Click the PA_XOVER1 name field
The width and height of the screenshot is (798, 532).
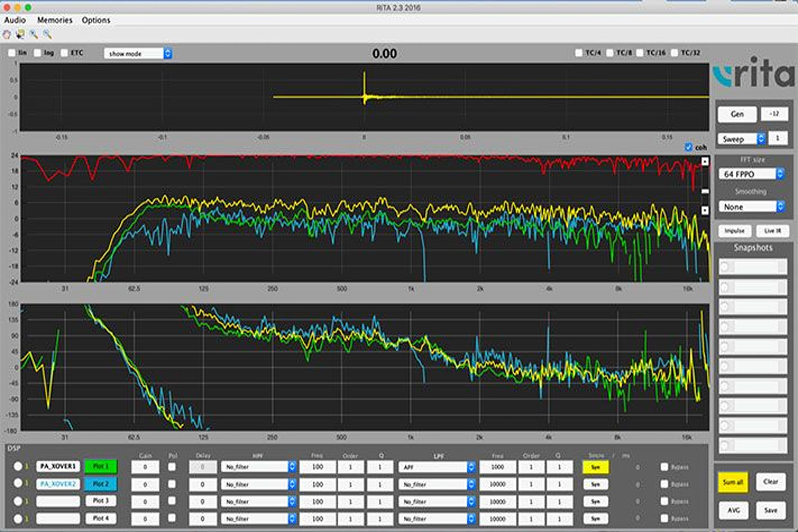[x=58, y=466]
